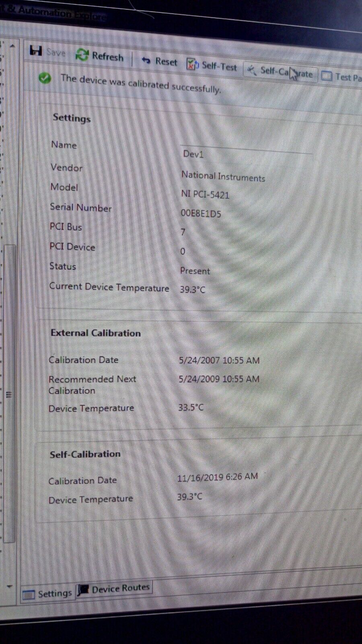Click the left pane vertical scrollbar thumb
The height and width of the screenshot is (644, 362).
pos(9,394)
